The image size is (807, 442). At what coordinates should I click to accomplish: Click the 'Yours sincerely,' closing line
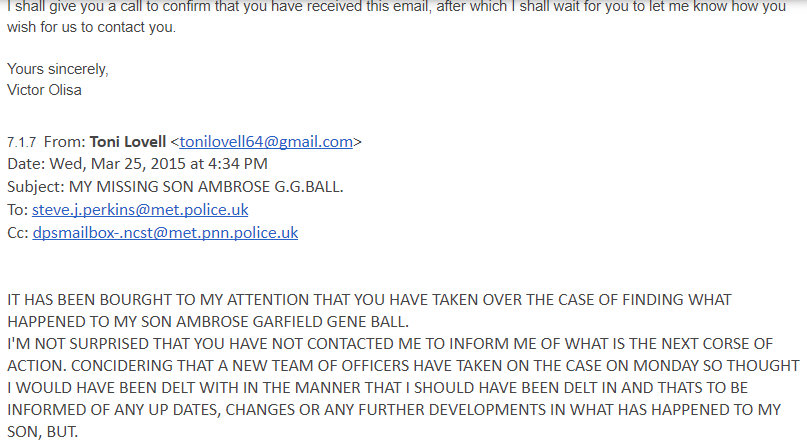click(x=57, y=69)
